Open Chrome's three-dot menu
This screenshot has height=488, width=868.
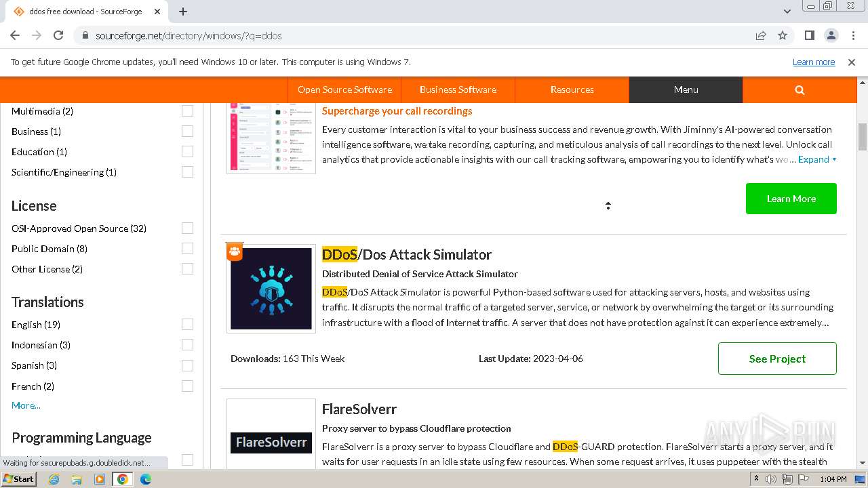click(852, 35)
